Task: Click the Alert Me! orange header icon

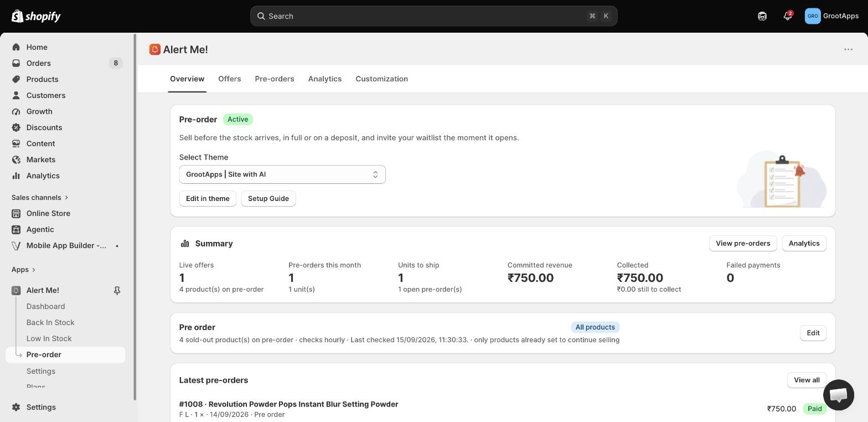Action: point(155,49)
